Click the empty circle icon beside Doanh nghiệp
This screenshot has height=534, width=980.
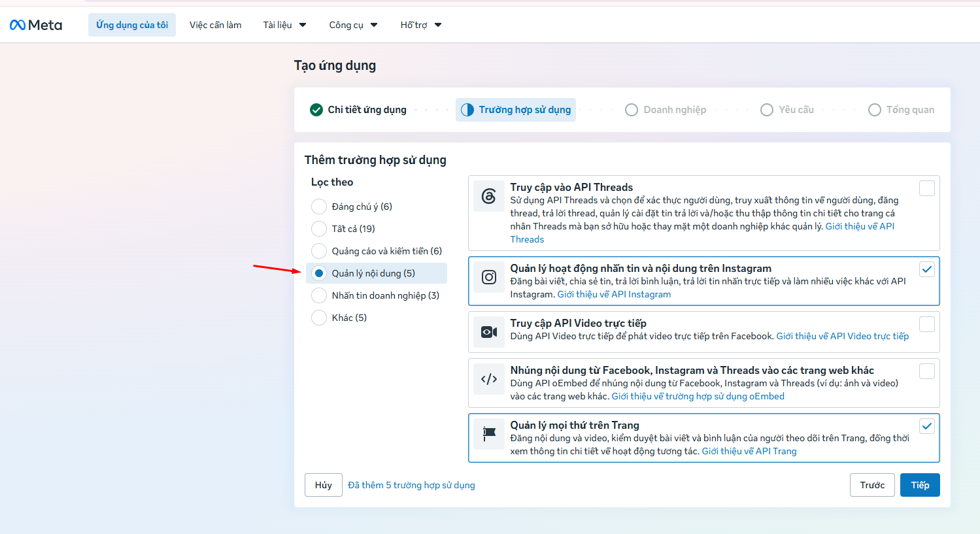(632, 110)
